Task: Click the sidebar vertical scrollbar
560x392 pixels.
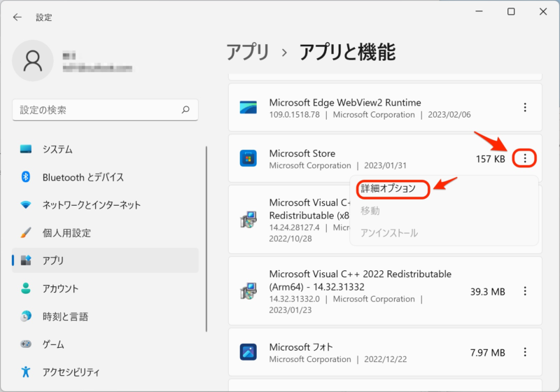Action: pyautogui.click(x=206, y=239)
